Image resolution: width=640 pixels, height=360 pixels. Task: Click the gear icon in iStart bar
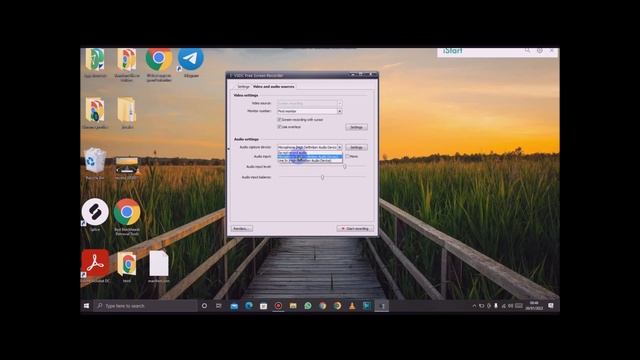540,51
